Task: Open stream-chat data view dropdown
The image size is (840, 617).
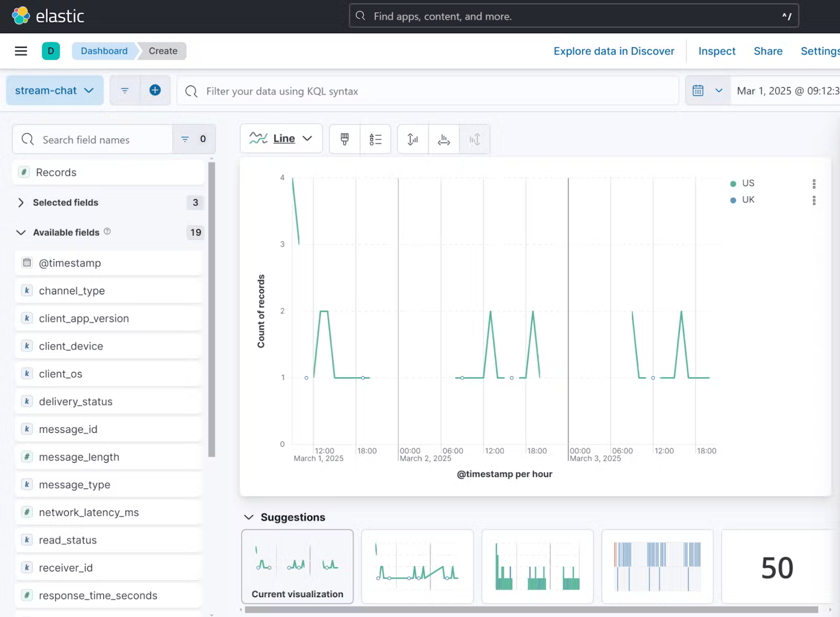Action: pos(55,90)
